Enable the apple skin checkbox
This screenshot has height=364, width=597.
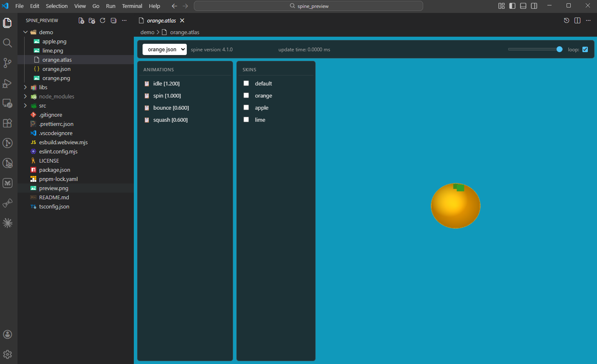(x=246, y=108)
